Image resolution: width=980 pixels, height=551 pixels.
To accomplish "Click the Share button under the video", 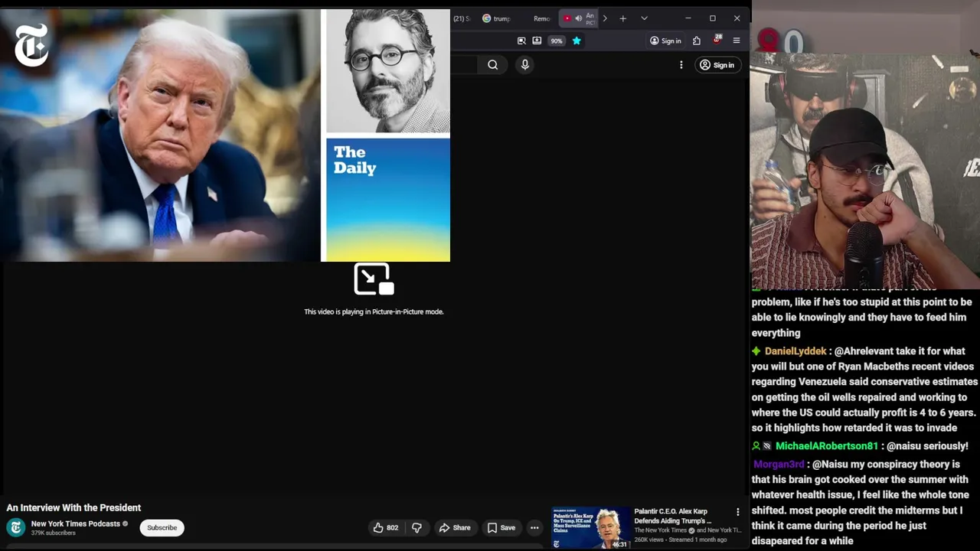I will coord(454,527).
